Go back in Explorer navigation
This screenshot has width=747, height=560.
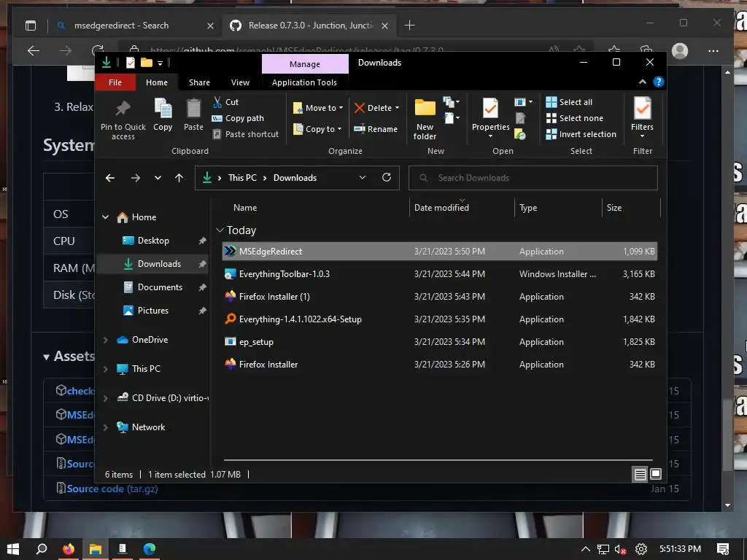pyautogui.click(x=110, y=178)
